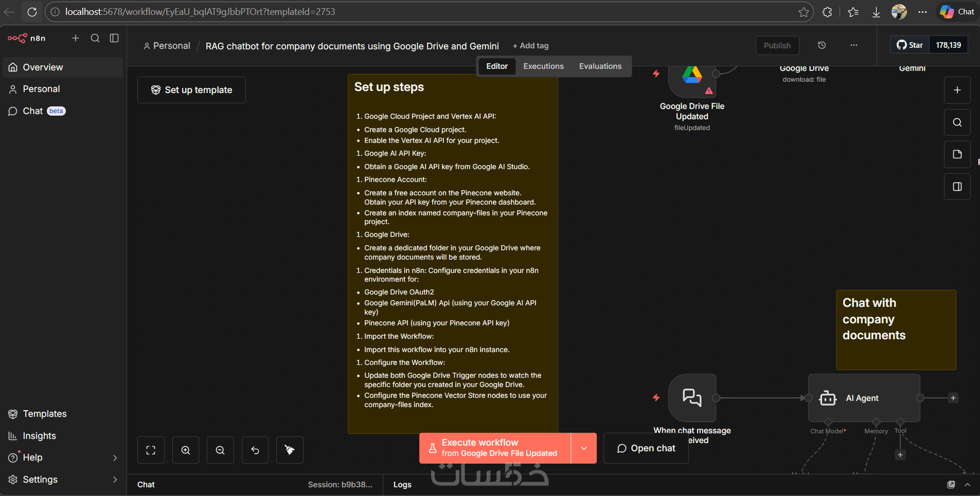The image size is (980, 496).
Task: Click the canvas search nodes button
Action: 957,122
